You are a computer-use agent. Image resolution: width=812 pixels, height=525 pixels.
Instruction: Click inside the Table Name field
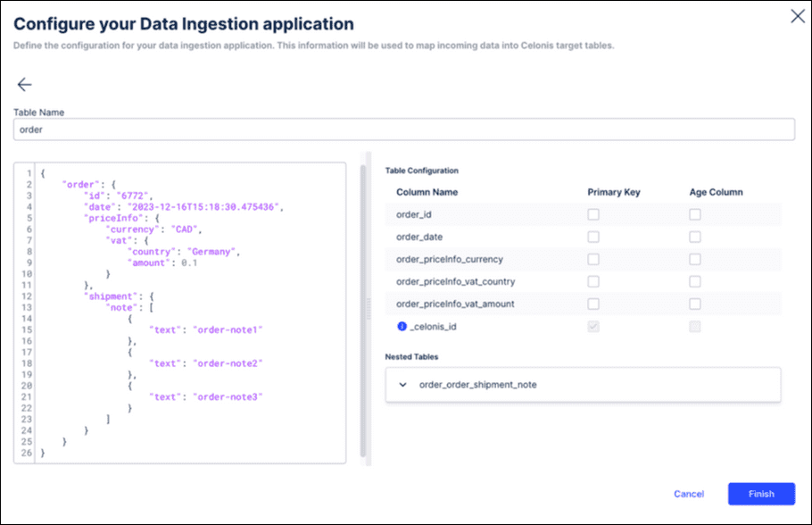402,129
